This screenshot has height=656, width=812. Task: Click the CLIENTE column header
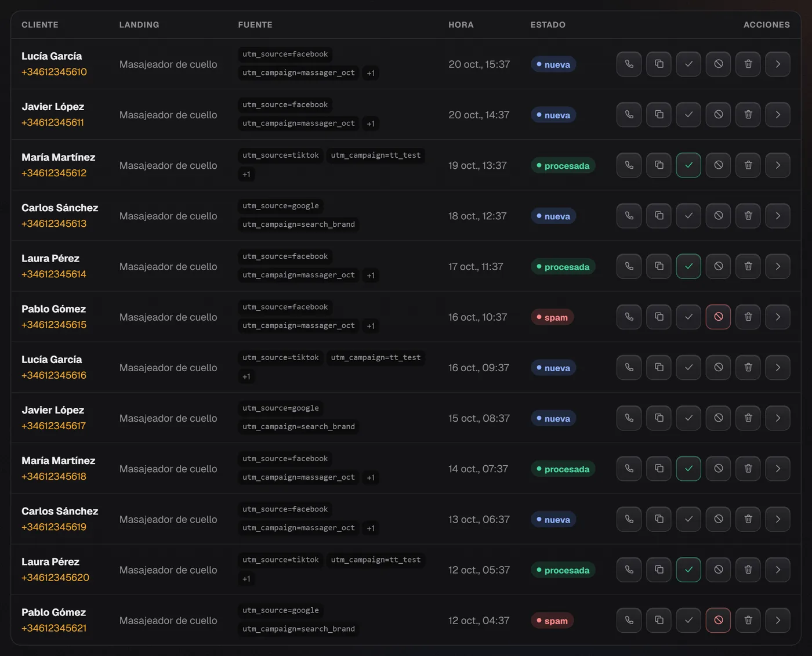(x=40, y=25)
